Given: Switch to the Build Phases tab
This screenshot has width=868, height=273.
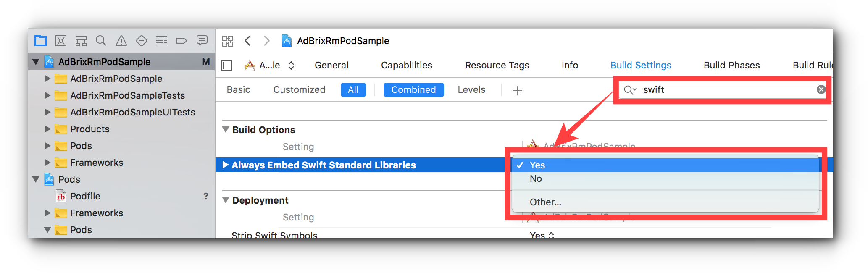Looking at the screenshot, I should [732, 65].
